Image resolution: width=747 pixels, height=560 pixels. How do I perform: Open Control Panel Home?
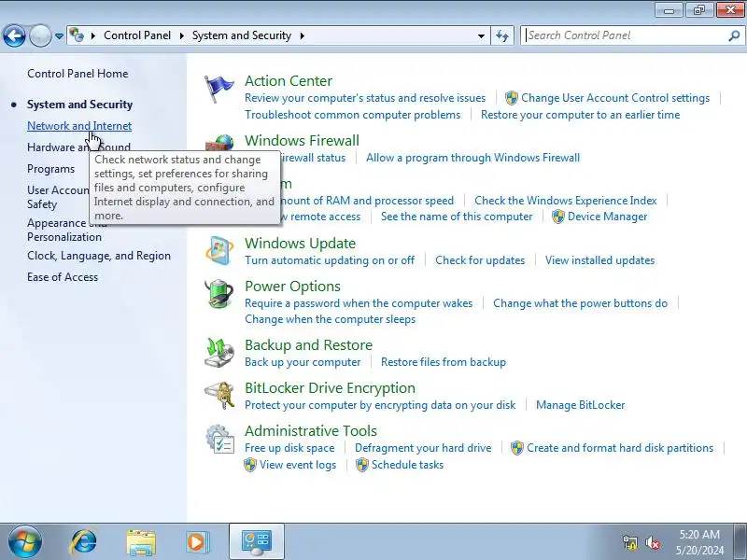(78, 74)
